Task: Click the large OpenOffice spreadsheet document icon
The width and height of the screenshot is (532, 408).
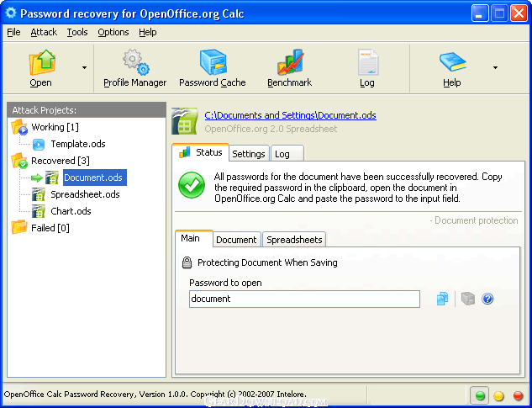Action: 185,122
